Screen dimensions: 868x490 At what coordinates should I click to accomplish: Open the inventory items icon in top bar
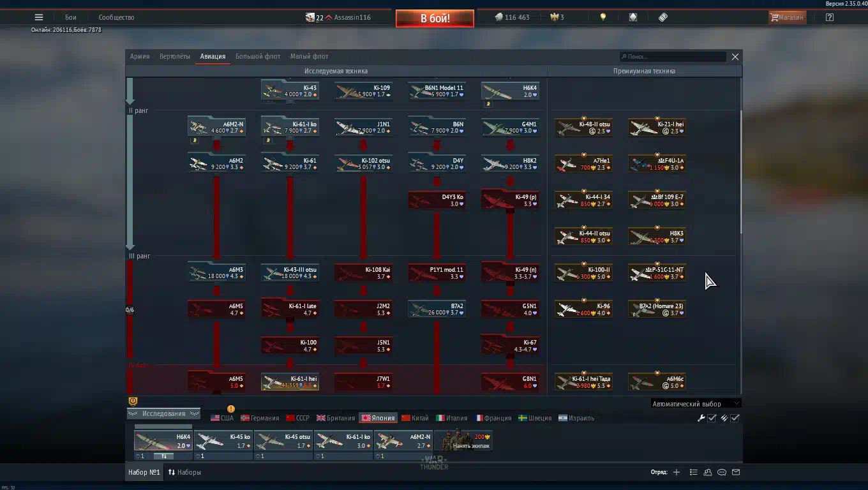pyautogui.click(x=632, y=17)
